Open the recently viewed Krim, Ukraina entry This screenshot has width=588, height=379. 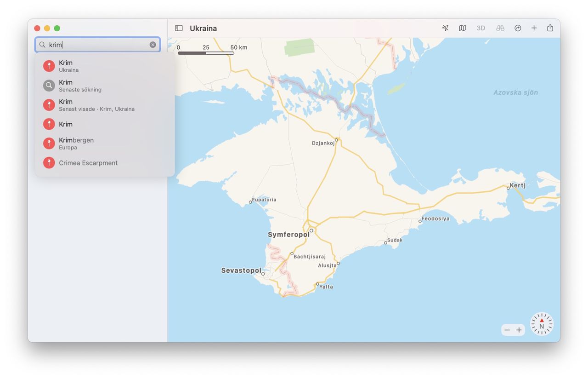92,105
